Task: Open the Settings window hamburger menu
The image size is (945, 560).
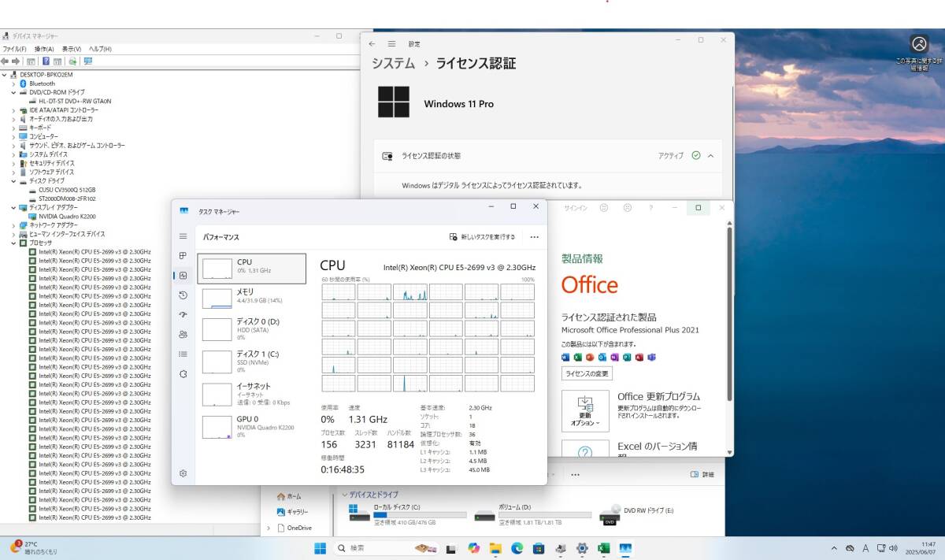Action: pyautogui.click(x=391, y=44)
